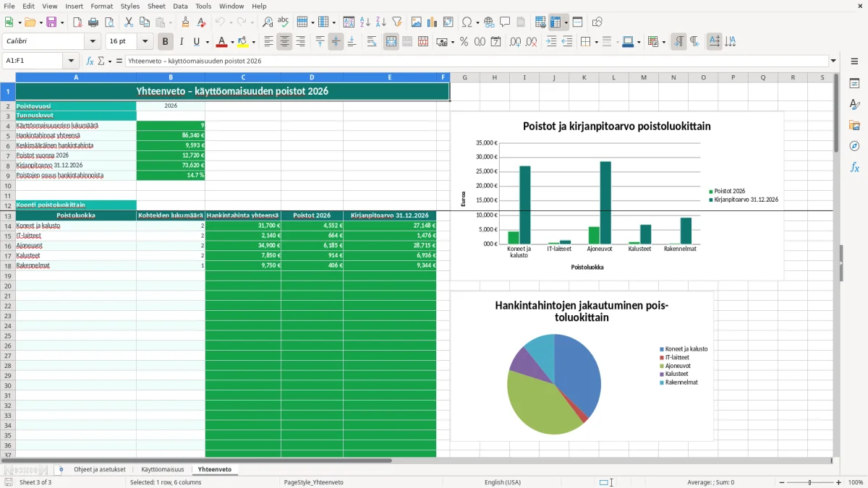The width and height of the screenshot is (868, 488).
Task: Click the Insert Hyperlink icon
Action: (489, 22)
